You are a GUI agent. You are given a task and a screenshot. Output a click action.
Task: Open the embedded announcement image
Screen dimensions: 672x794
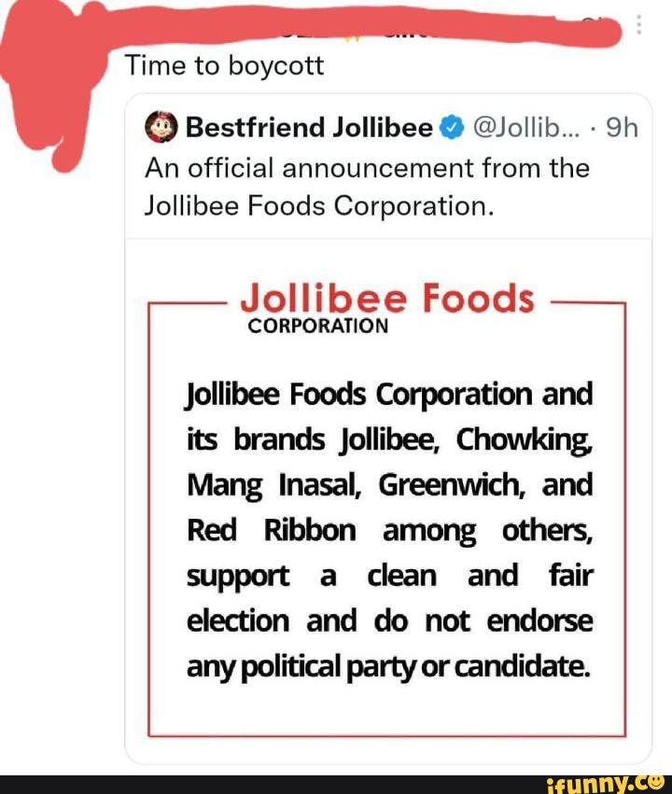pyautogui.click(x=388, y=501)
